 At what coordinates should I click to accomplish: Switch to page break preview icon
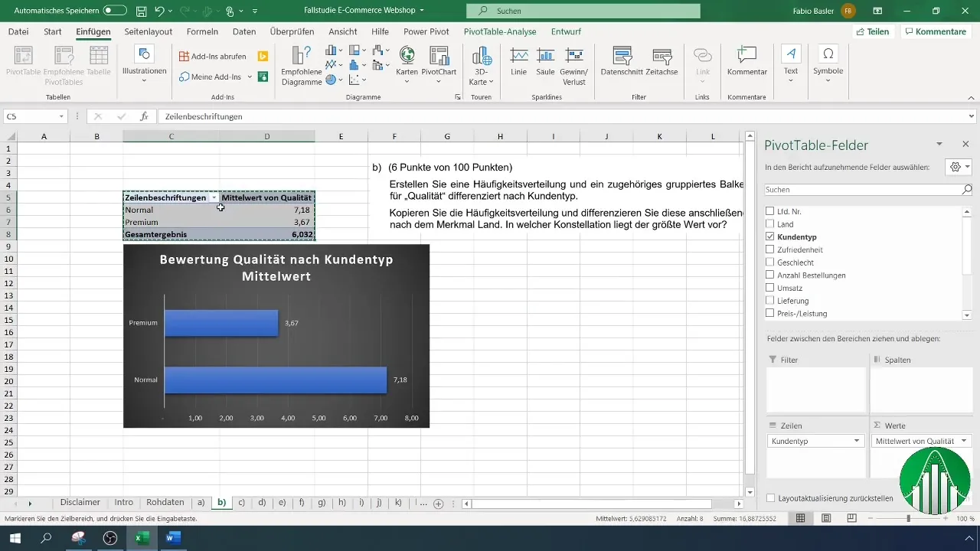pos(851,518)
